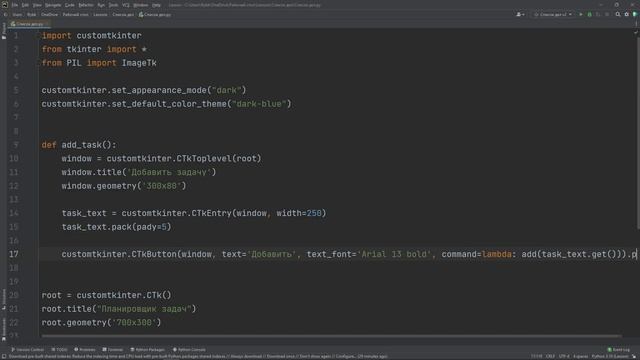Click the root.geometry('700x300') line
The height and width of the screenshot is (360, 640).
point(101,322)
